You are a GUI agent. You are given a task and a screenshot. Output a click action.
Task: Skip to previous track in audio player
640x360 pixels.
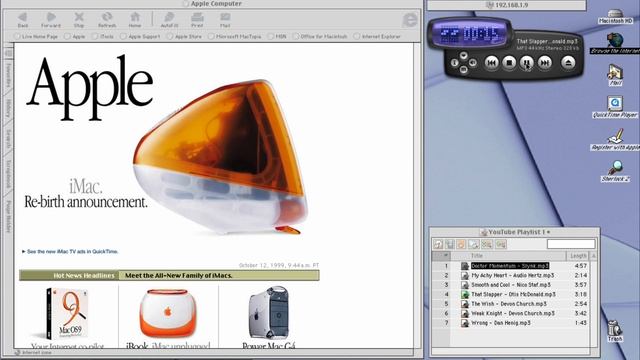(491, 62)
